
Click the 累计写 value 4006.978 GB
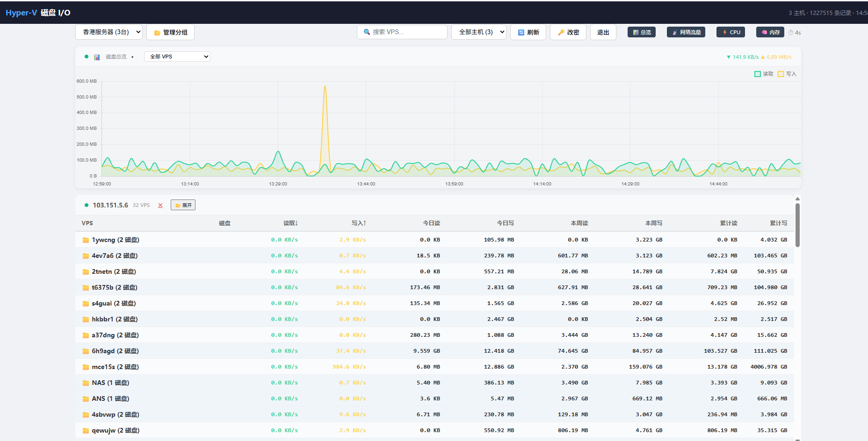pos(769,367)
